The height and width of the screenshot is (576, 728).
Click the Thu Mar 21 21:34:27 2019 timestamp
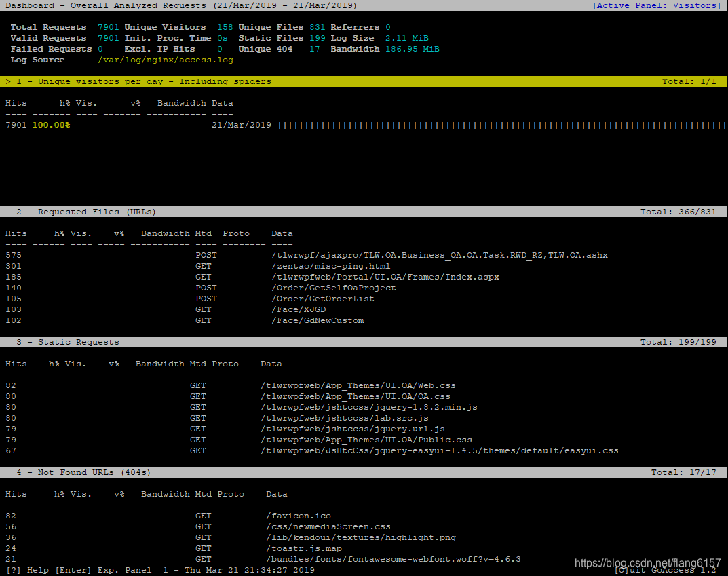click(249, 570)
